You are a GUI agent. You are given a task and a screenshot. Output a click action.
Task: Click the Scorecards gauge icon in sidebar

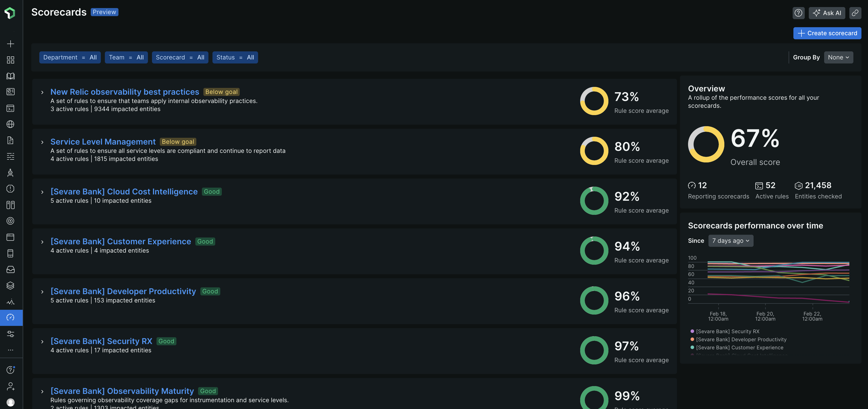tap(10, 317)
